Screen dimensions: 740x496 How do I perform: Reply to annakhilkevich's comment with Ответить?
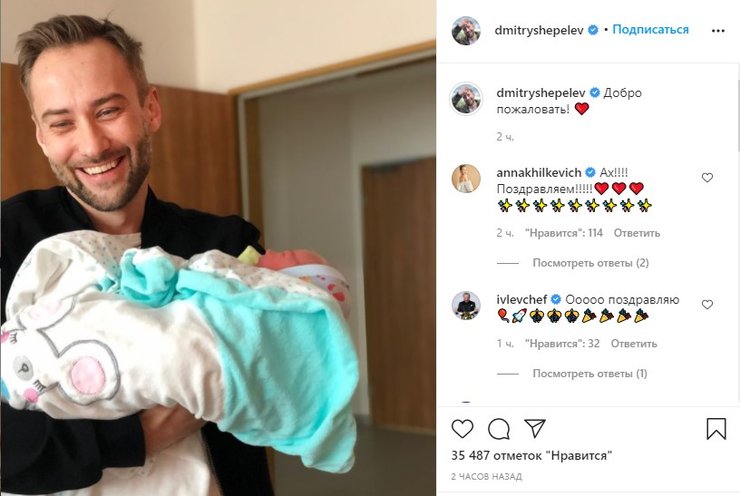pos(637,233)
